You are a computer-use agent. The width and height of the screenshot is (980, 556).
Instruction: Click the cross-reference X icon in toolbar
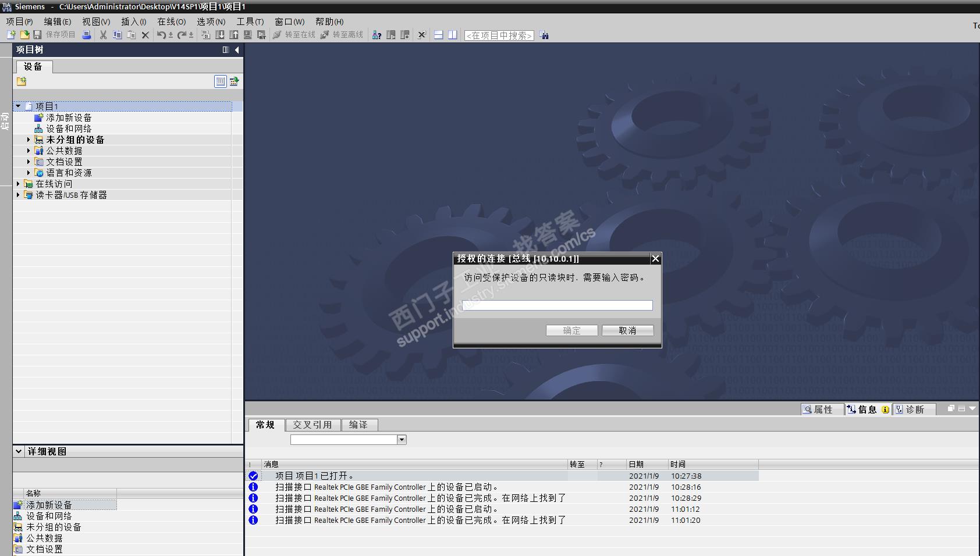pyautogui.click(x=422, y=35)
